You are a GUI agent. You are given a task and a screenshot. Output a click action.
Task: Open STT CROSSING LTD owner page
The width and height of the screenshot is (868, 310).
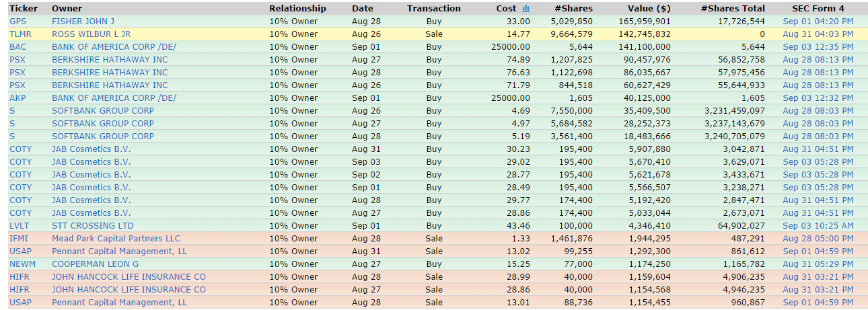(93, 226)
